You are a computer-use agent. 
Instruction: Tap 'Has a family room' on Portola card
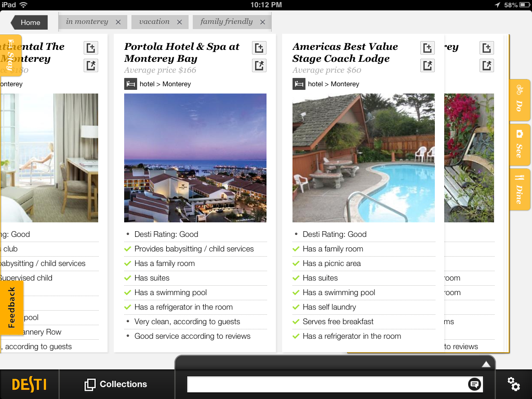[165, 263]
